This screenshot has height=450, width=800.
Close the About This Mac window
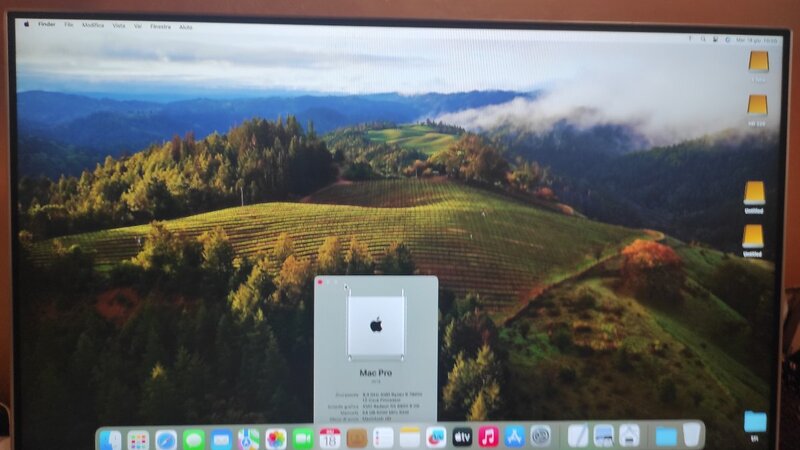point(320,282)
